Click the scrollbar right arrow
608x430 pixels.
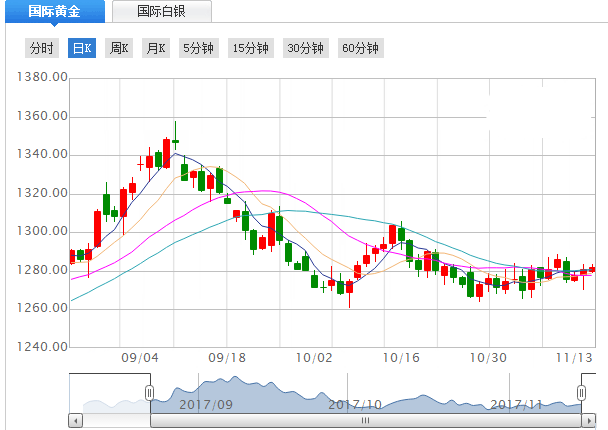[x=584, y=420]
